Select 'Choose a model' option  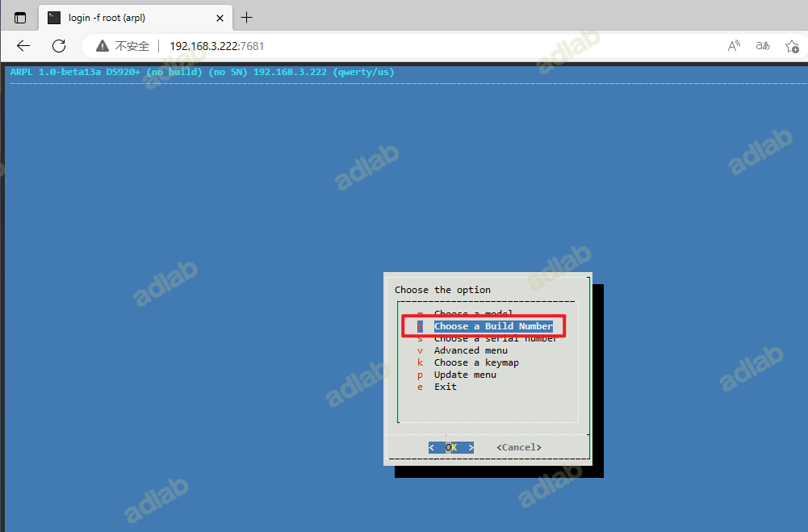pyautogui.click(x=473, y=313)
